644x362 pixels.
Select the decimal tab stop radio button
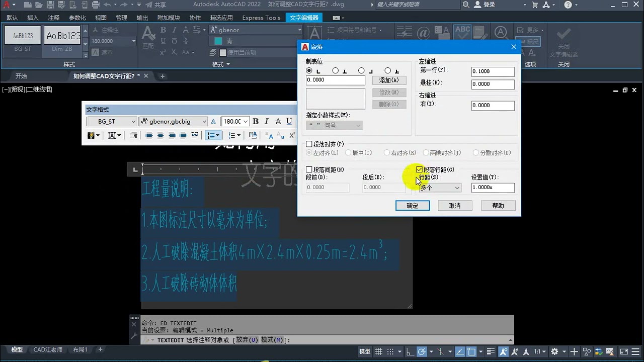(x=387, y=71)
